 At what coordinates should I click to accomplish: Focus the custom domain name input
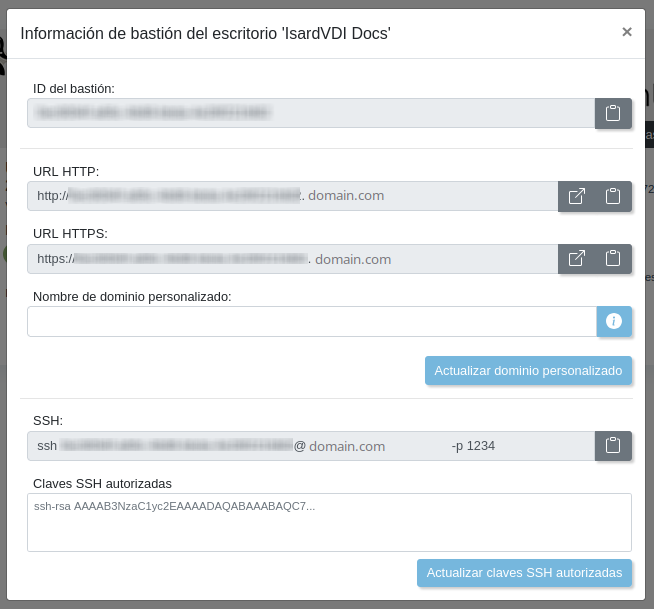pos(311,321)
